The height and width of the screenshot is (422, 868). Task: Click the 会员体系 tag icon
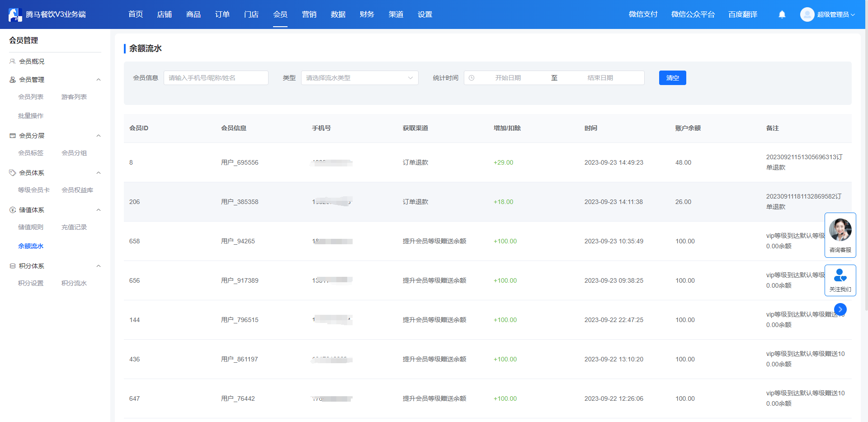13,173
